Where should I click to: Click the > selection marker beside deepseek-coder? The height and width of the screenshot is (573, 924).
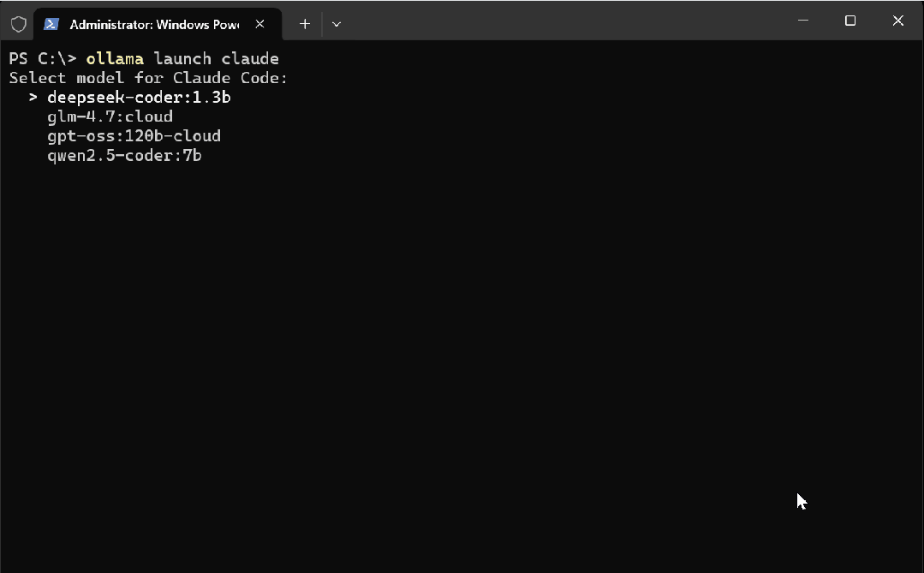(x=33, y=98)
